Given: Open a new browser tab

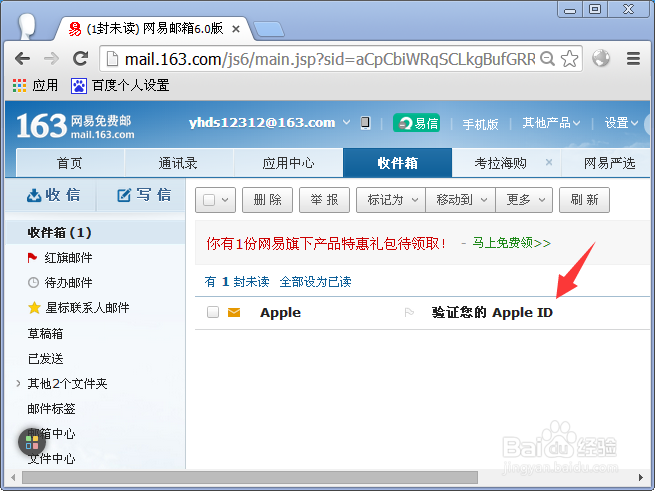Looking at the screenshot, I should 269,29.
